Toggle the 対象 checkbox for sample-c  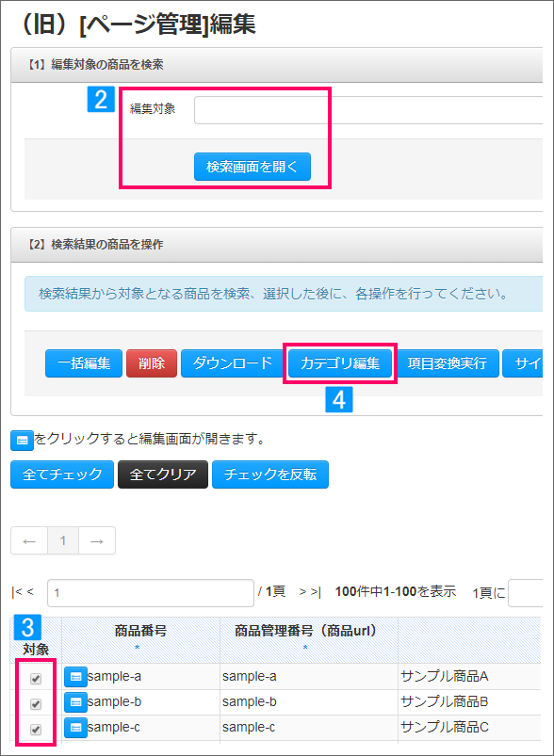[x=35, y=730]
